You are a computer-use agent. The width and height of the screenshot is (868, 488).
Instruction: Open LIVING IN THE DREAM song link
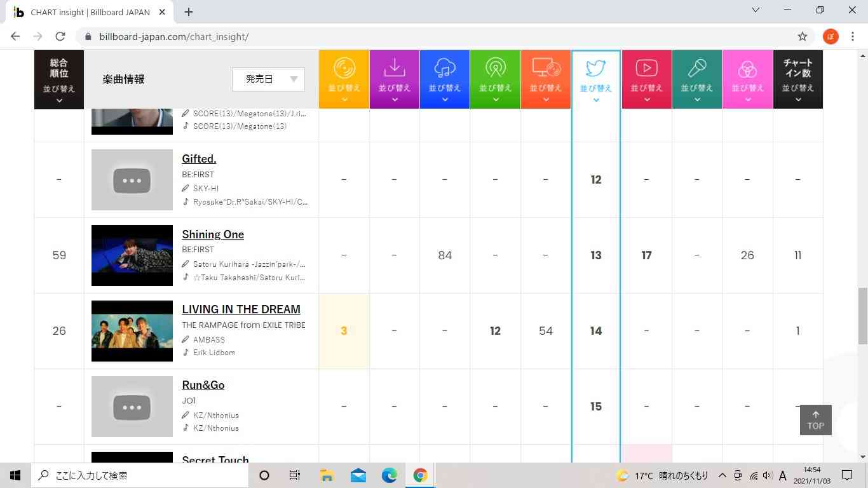tap(241, 309)
